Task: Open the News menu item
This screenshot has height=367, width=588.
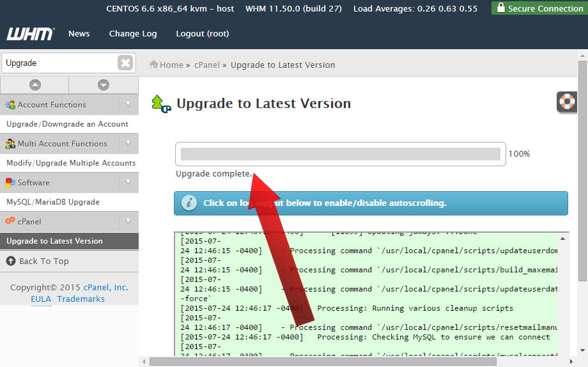Action: pyautogui.click(x=79, y=34)
